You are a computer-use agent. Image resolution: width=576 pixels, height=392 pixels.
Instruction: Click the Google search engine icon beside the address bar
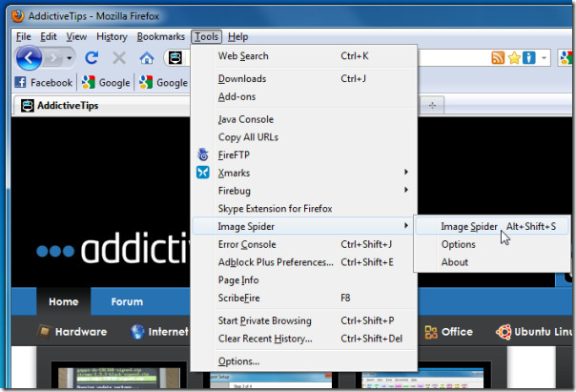[x=566, y=57]
